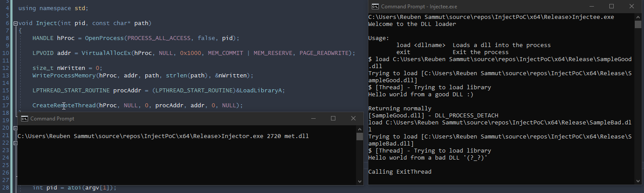644x193 pixels.
Task: Close the Injectee.exe Command Prompt window
Action: pos(632,7)
